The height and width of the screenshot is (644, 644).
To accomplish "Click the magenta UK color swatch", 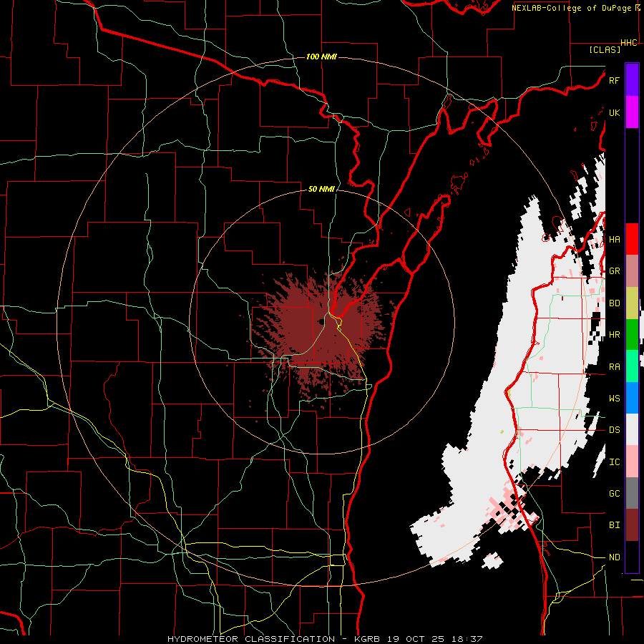I will pyautogui.click(x=632, y=112).
